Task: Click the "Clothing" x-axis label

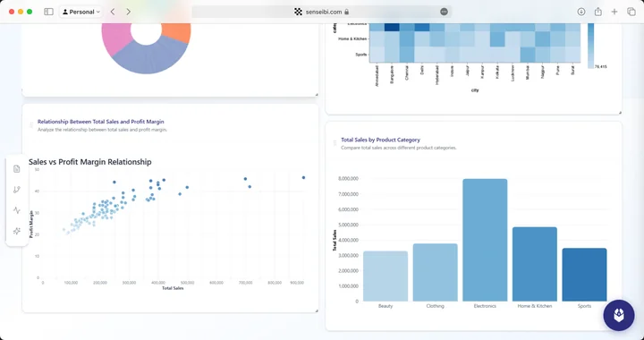Action: 435,306
